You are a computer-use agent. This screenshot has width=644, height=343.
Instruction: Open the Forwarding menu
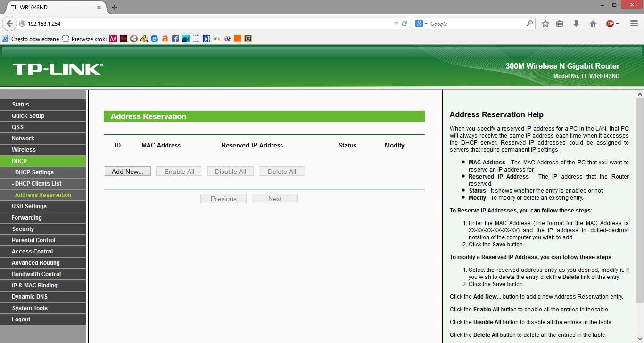43,218
